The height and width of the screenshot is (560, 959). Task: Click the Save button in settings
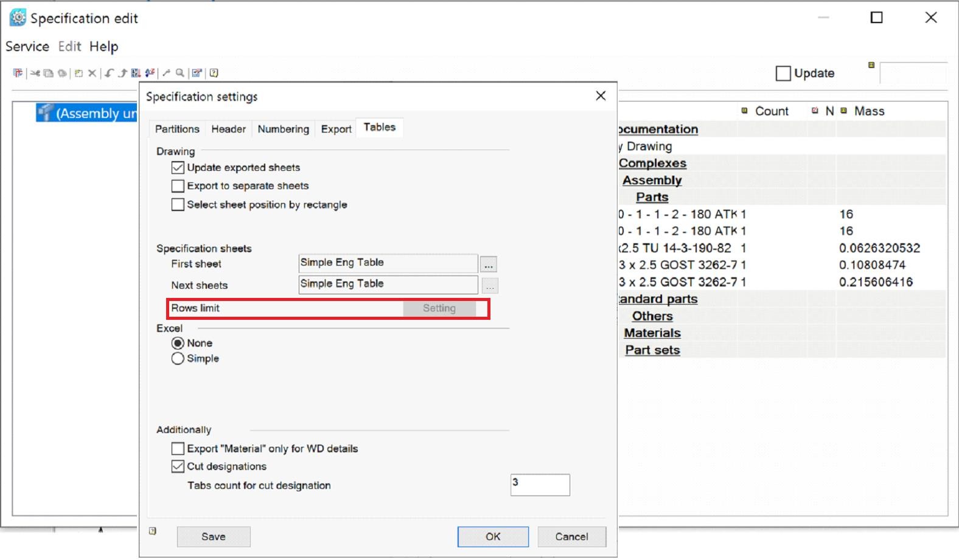pos(214,537)
